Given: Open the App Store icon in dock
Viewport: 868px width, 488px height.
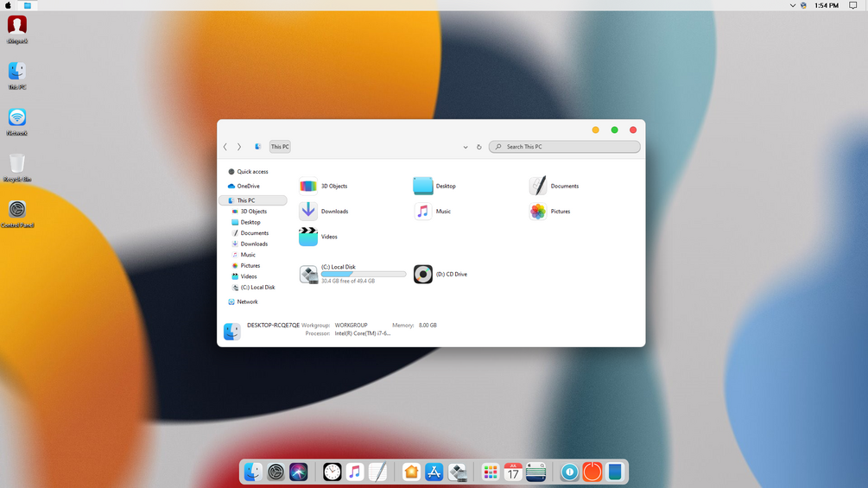Looking at the screenshot, I should coord(434,472).
